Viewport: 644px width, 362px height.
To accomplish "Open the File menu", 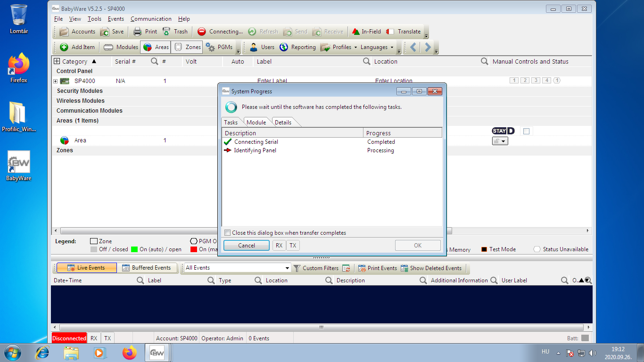I will (x=58, y=19).
